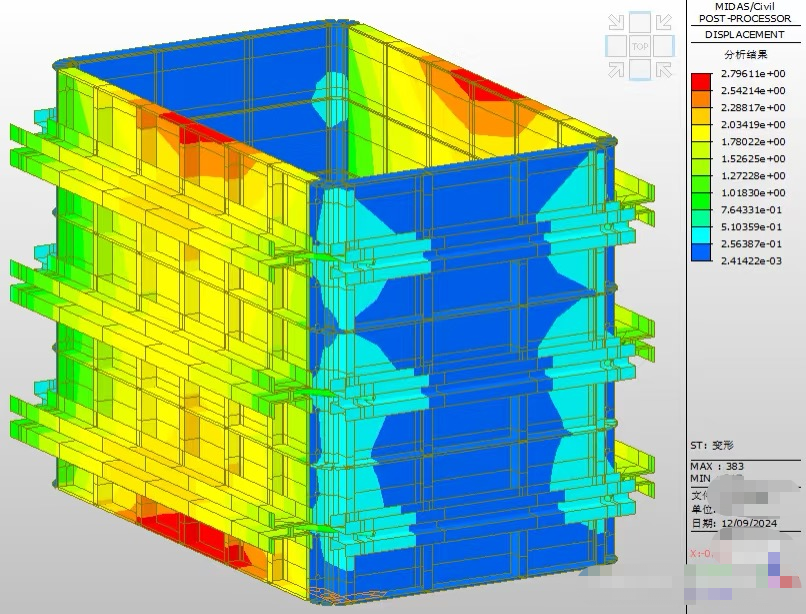The width and height of the screenshot is (806, 614).
Task: Click the blue legend swatch above 2.41422e-03
Action: (701, 252)
